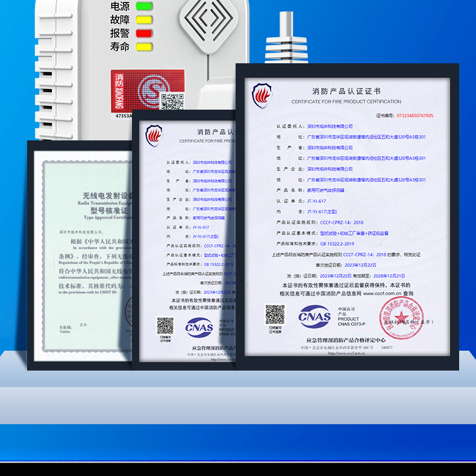
Task: Click the 故障 label on the detector
Action: [120, 20]
